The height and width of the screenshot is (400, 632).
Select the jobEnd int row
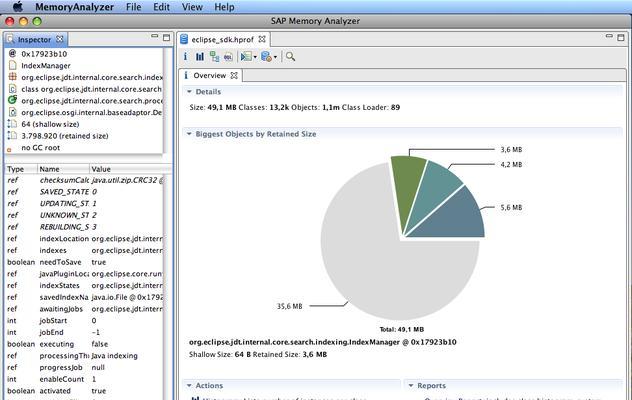point(84,332)
